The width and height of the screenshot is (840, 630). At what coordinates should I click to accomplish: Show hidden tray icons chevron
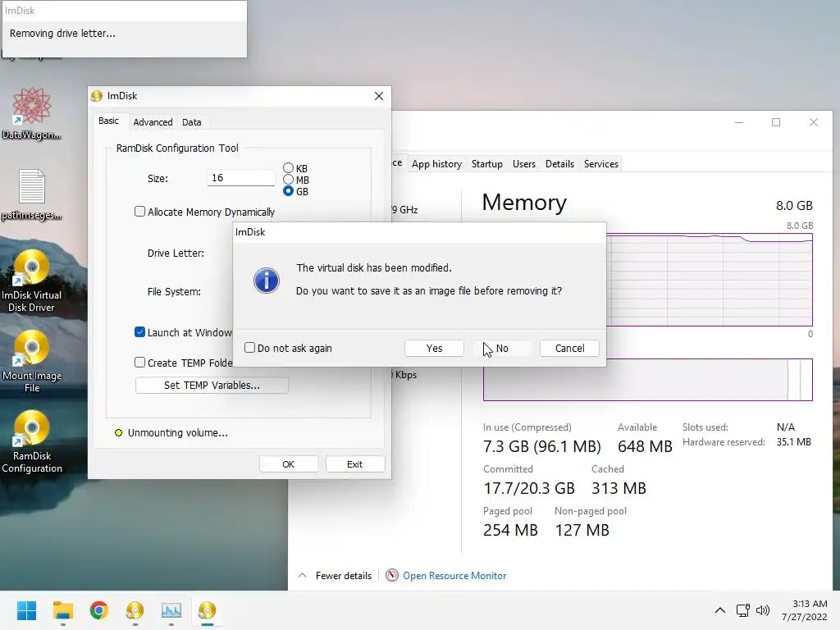(720, 610)
